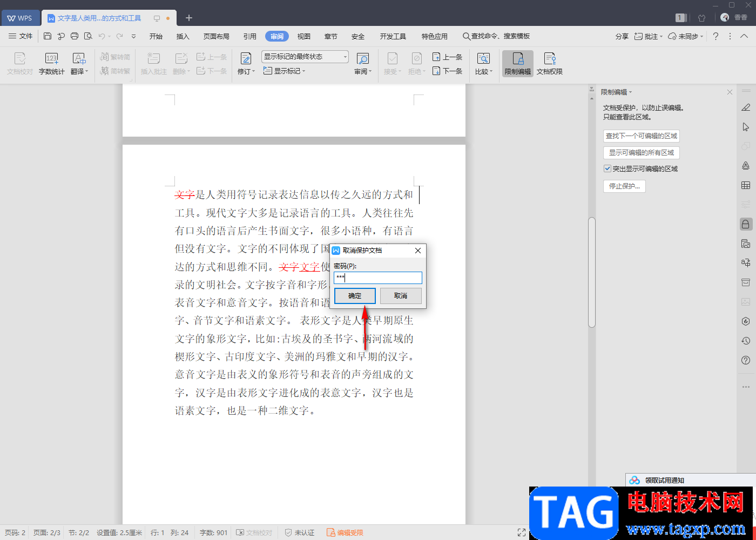Click the word count 901 in status bar
The height and width of the screenshot is (540, 756).
coord(213,532)
